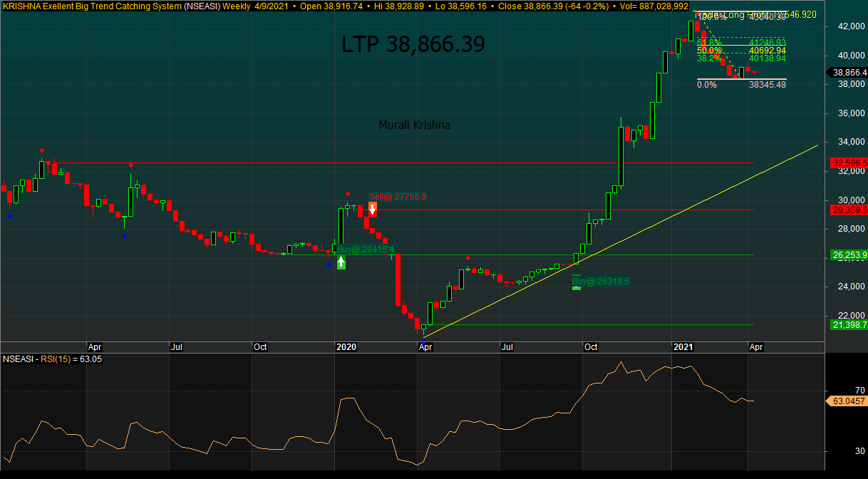Click the red diamond marker near July 2020
The width and height of the screenshot is (868, 479).
(467, 257)
